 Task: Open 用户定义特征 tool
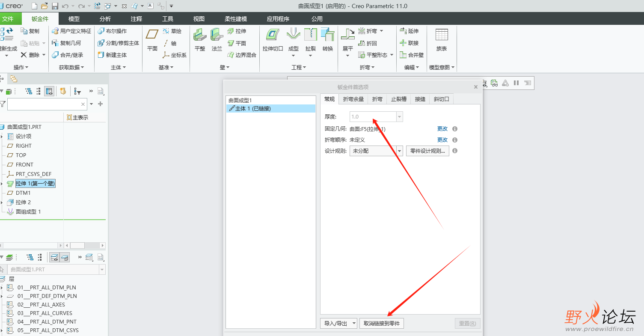pos(71,31)
